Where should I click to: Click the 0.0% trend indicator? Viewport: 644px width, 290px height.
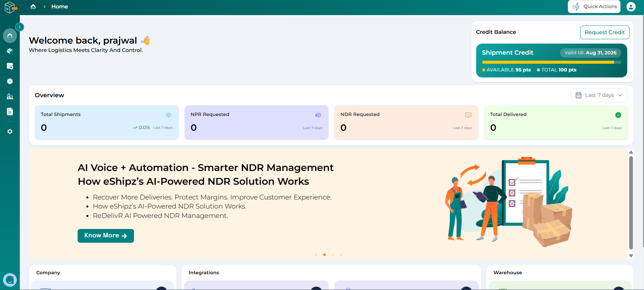(x=141, y=127)
